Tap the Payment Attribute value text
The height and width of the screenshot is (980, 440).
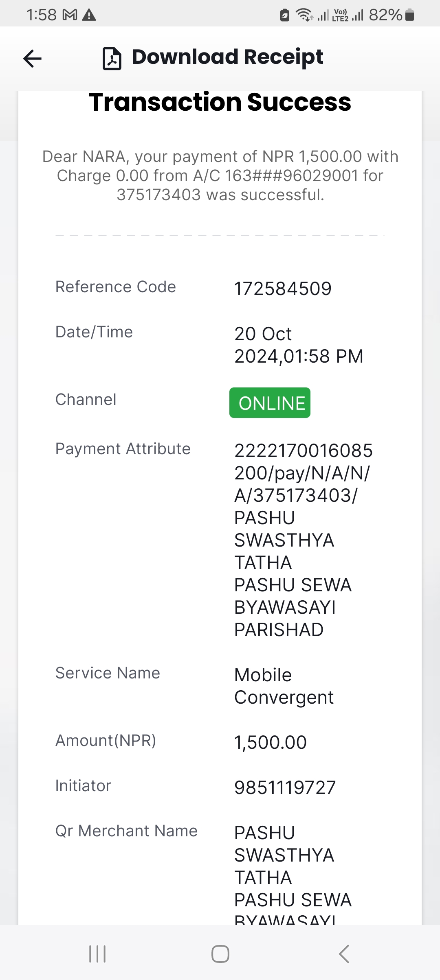tap(303, 540)
